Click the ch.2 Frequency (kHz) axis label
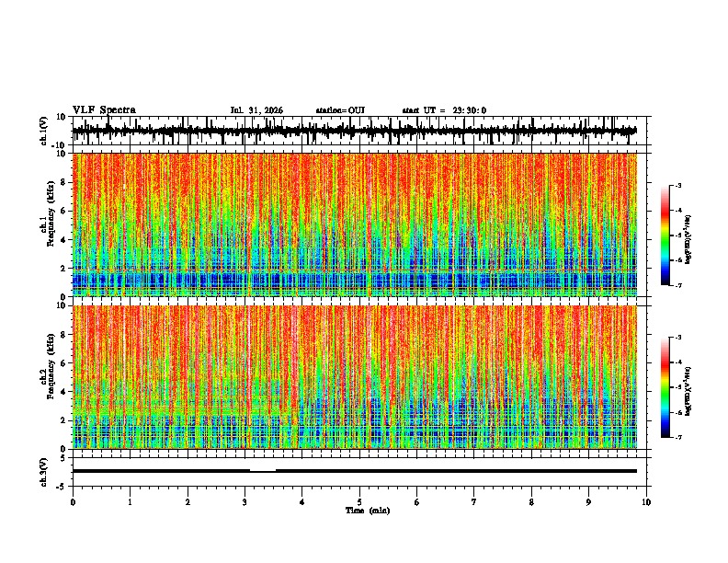The height and width of the screenshot is (563, 728). 50,366
